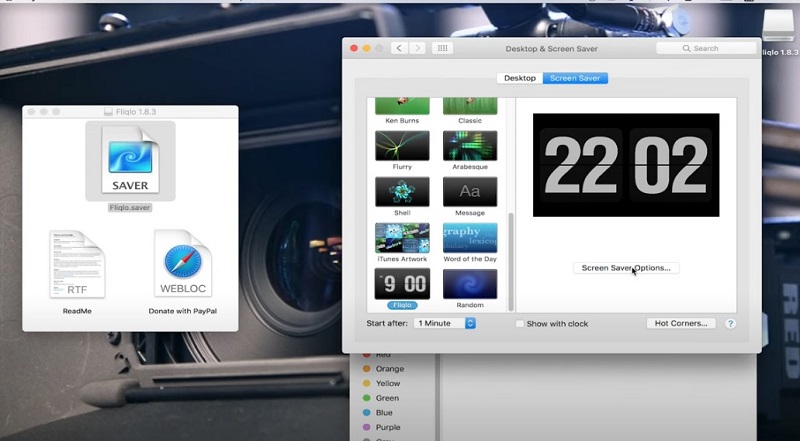Viewport: 800px width, 441px height.
Task: Select the Screen Saver tab
Action: 575,78
